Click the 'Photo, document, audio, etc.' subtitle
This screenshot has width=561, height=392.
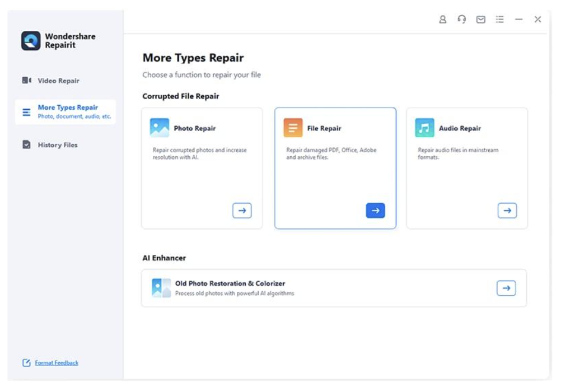click(74, 116)
